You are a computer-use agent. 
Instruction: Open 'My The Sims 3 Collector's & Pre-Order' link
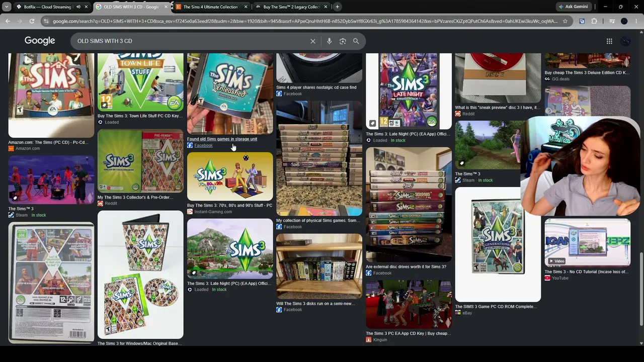coord(135,198)
